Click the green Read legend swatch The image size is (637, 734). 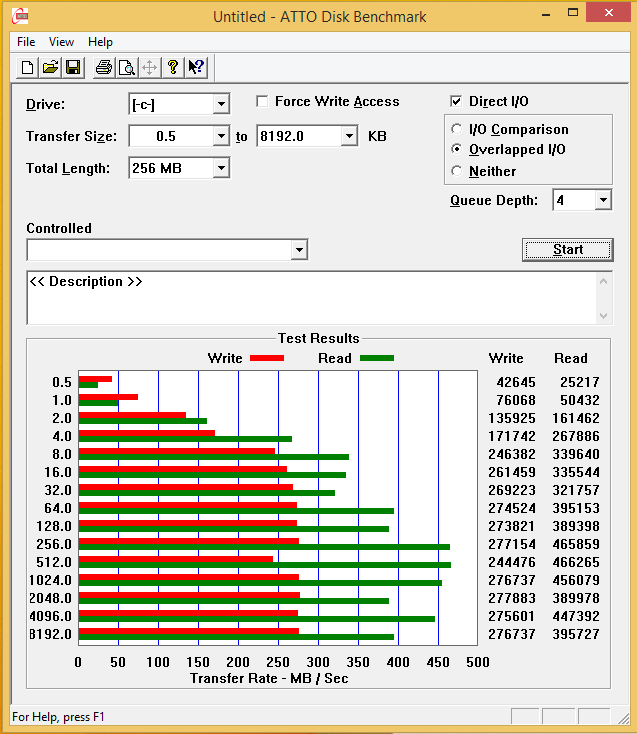(x=377, y=358)
